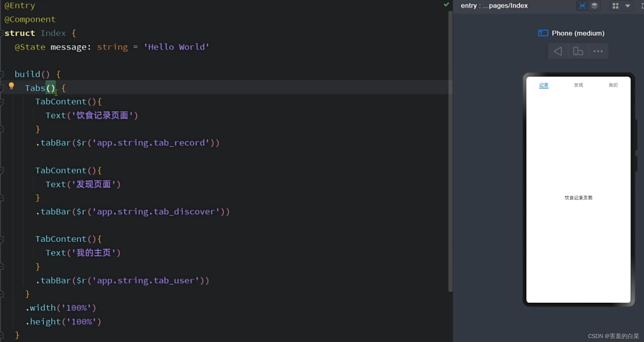Image resolution: width=644 pixels, height=342 pixels.
Task: Toggle the Inspector eye icon in previewer
Action: click(x=582, y=6)
